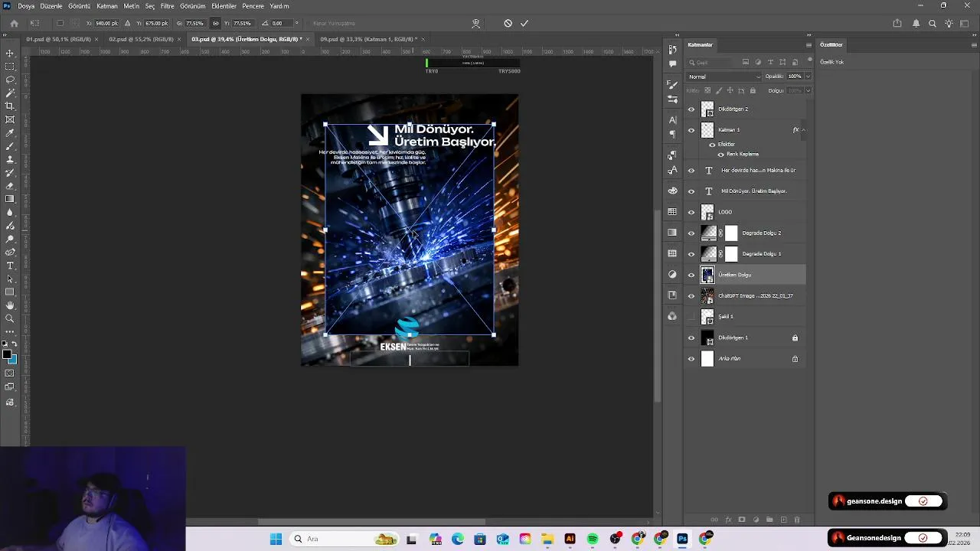Select the Horizontal Type tool
980x551 pixels.
(x=10, y=266)
